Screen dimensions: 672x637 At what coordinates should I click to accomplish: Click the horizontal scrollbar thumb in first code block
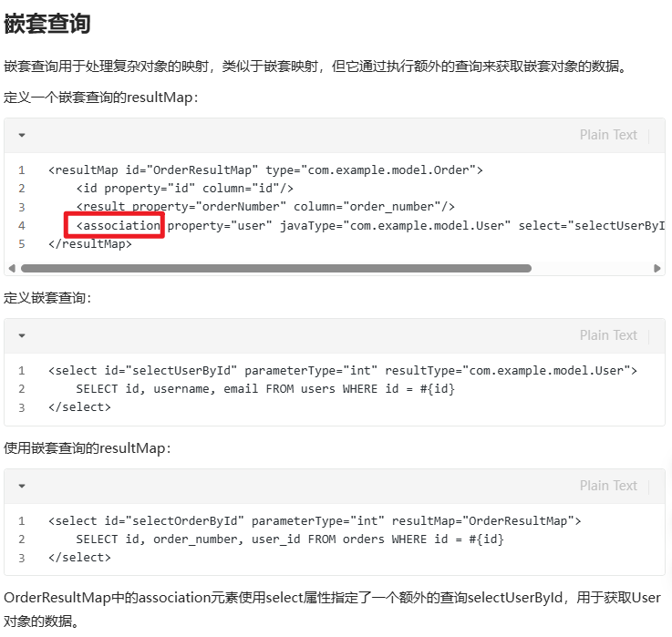(276, 269)
